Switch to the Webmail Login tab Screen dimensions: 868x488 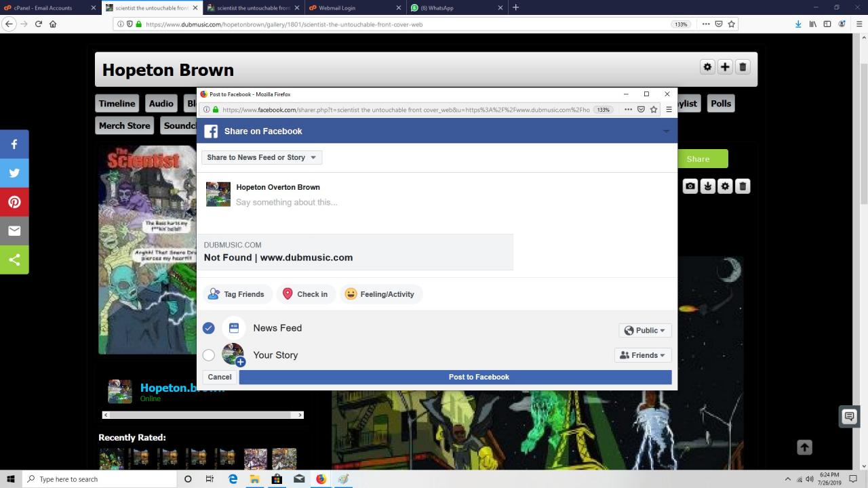click(353, 7)
